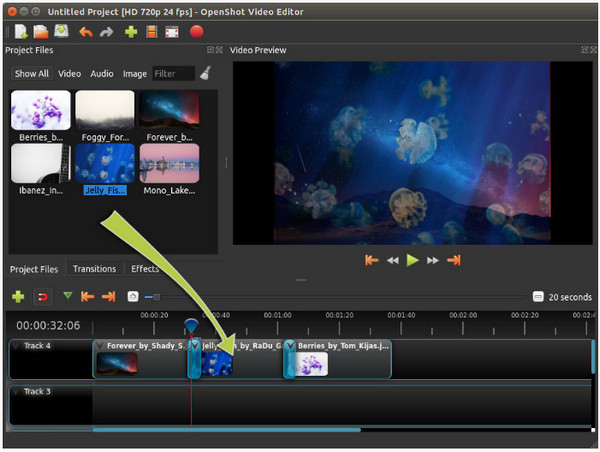The width and height of the screenshot is (600, 452).
Task: Select the Ibanez_In... file thumbnail
Action: [41, 163]
